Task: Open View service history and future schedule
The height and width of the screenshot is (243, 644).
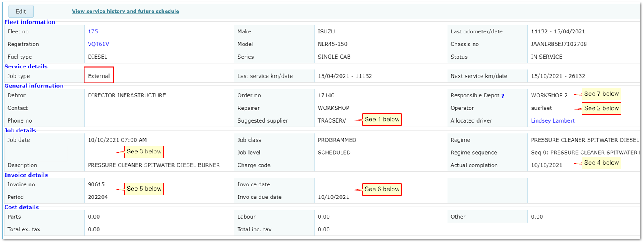Action: 125,11
